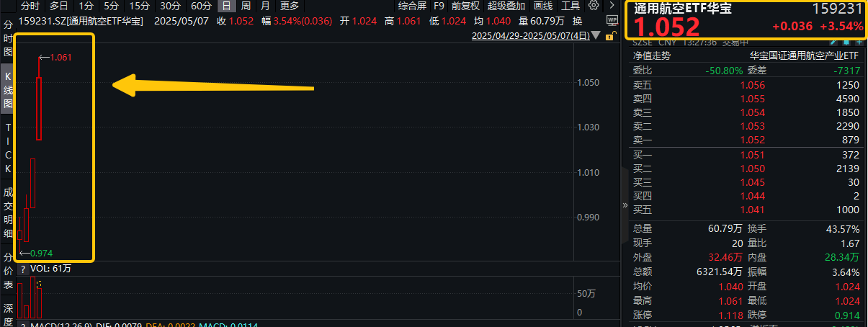Open 成交明细 side tab
Viewport: 868px width, 327px height.
point(8,213)
